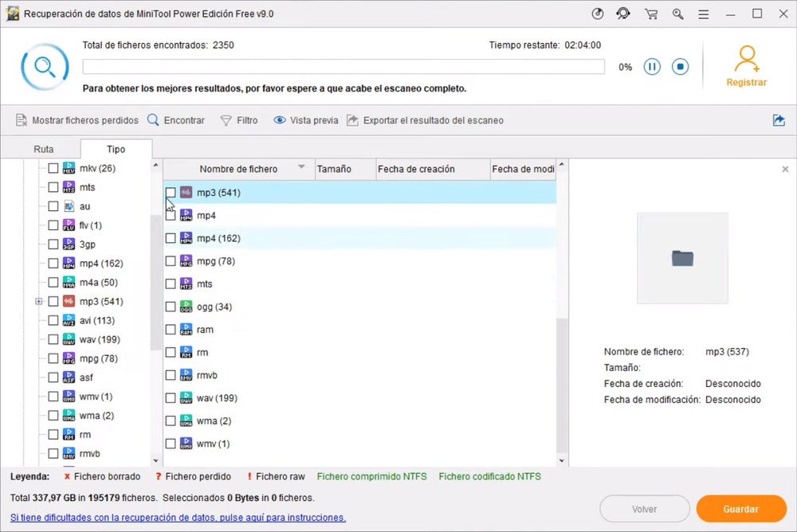Check the mpg (78) checkbox in file list

tap(171, 261)
